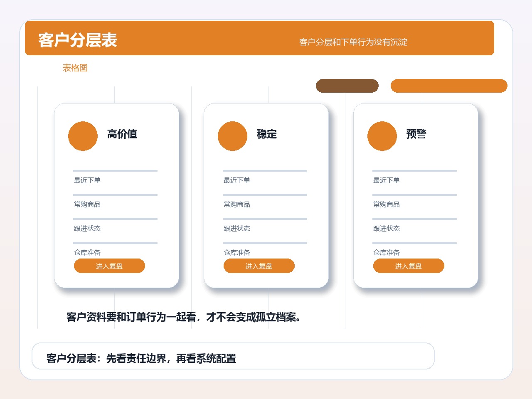The height and width of the screenshot is (399, 532).
Task: Click 进入复盘 button in 稳定 card
Action: tap(259, 266)
